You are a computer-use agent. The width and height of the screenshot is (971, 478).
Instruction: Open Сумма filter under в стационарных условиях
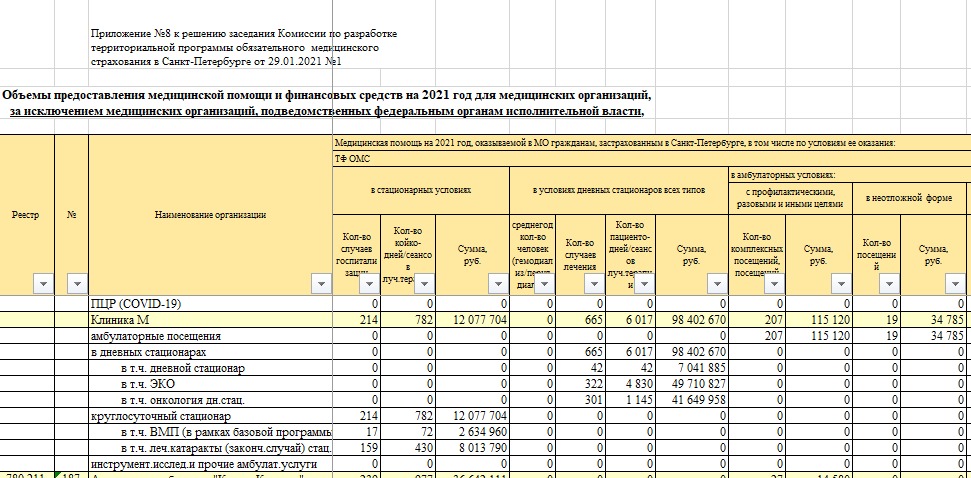pyautogui.click(x=498, y=284)
